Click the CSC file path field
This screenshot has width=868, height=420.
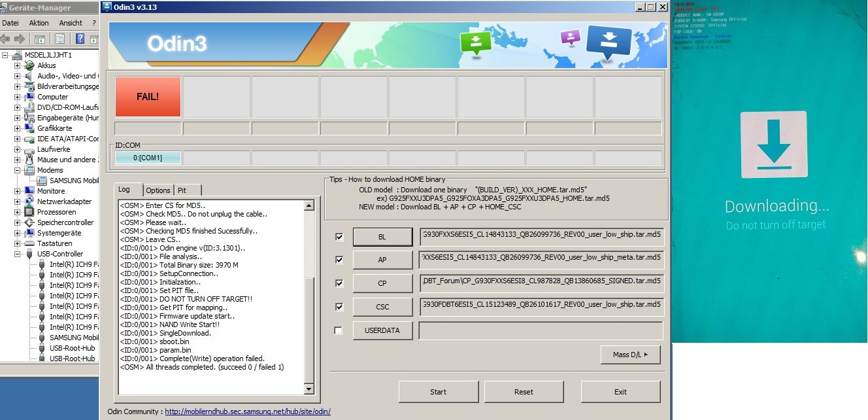[541, 307]
